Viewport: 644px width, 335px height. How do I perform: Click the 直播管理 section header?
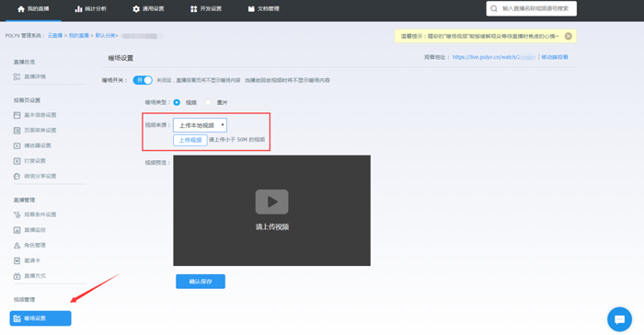24,201
